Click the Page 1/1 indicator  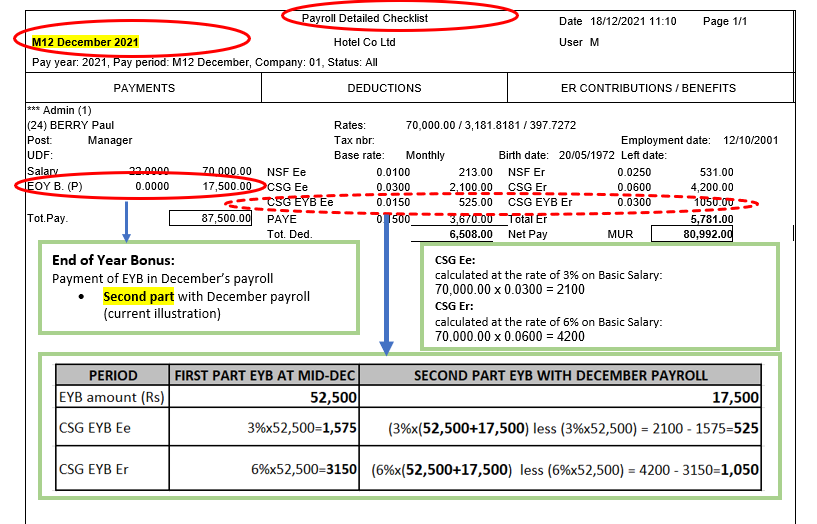[x=725, y=21]
